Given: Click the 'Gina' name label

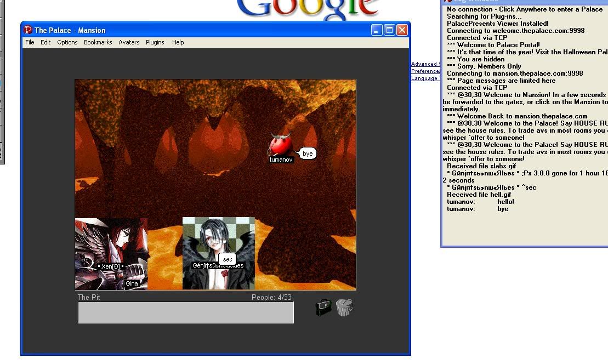Looking at the screenshot, I should [x=132, y=283].
